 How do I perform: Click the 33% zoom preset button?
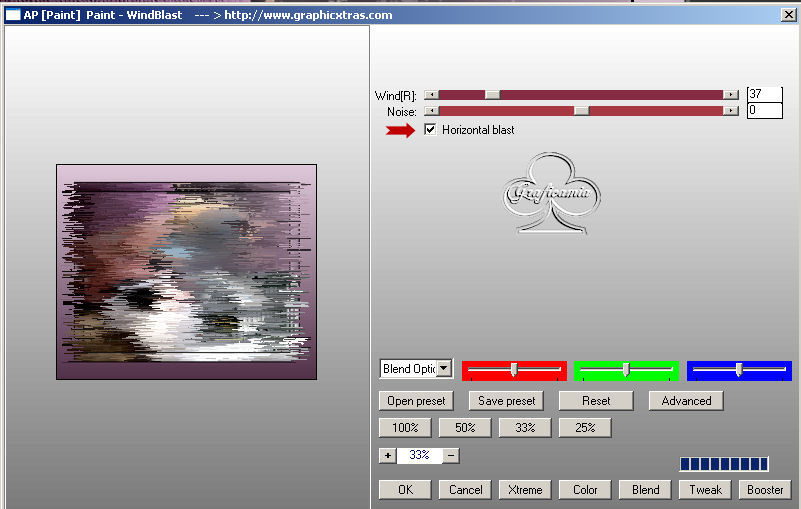[x=525, y=428]
